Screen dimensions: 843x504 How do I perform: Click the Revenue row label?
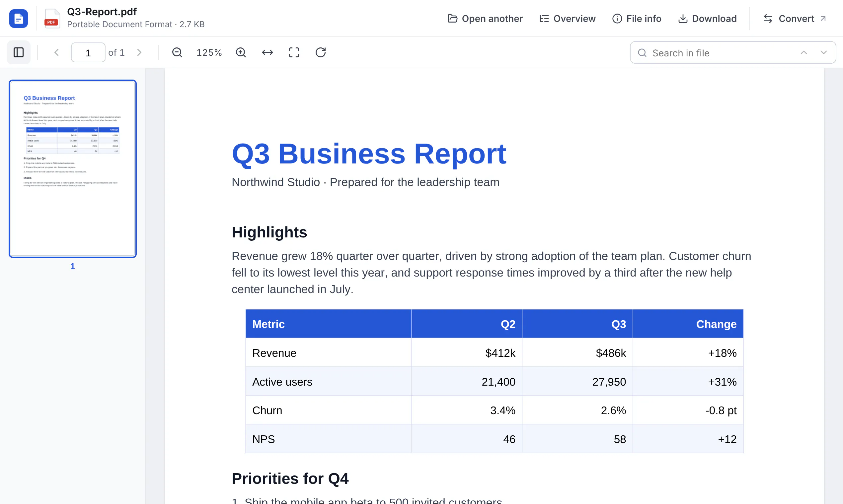[274, 353]
